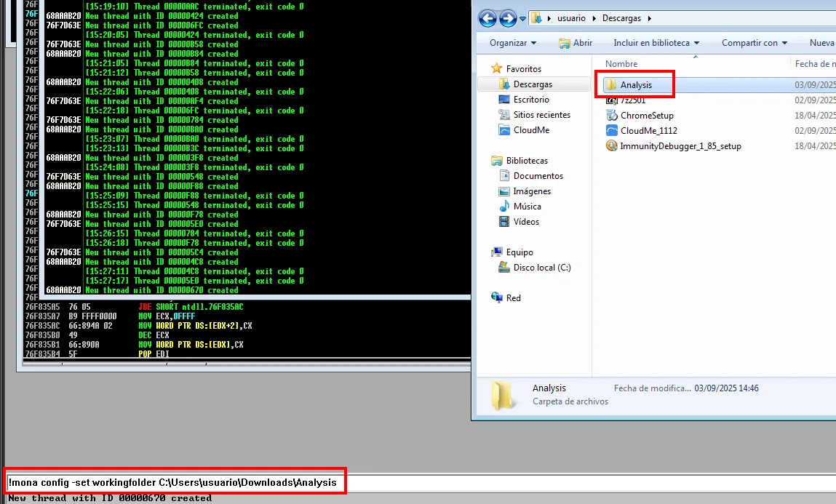836x504 pixels.
Task: Open Sitios recientes via its icon
Action: pyautogui.click(x=503, y=115)
